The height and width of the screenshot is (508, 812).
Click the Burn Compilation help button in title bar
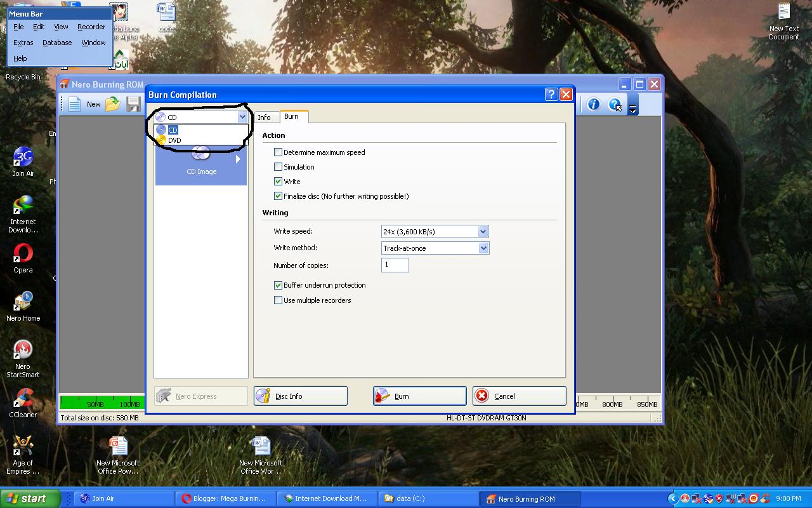551,94
